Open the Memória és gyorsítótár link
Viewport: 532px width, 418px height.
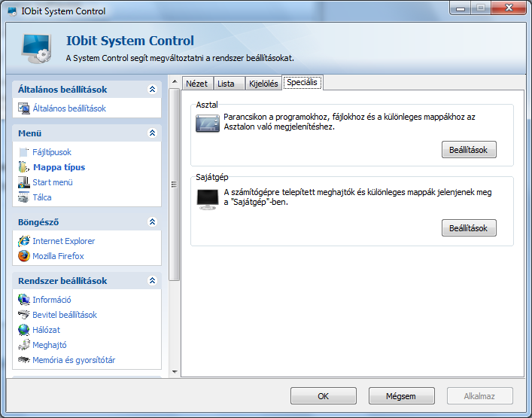pos(74,360)
